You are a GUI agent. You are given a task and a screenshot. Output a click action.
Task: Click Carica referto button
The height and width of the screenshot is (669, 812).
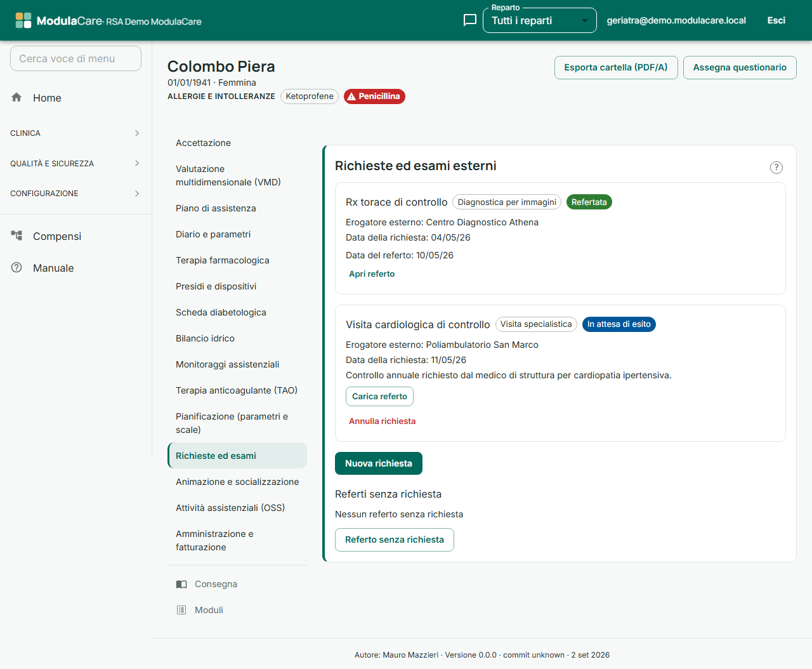coord(379,396)
